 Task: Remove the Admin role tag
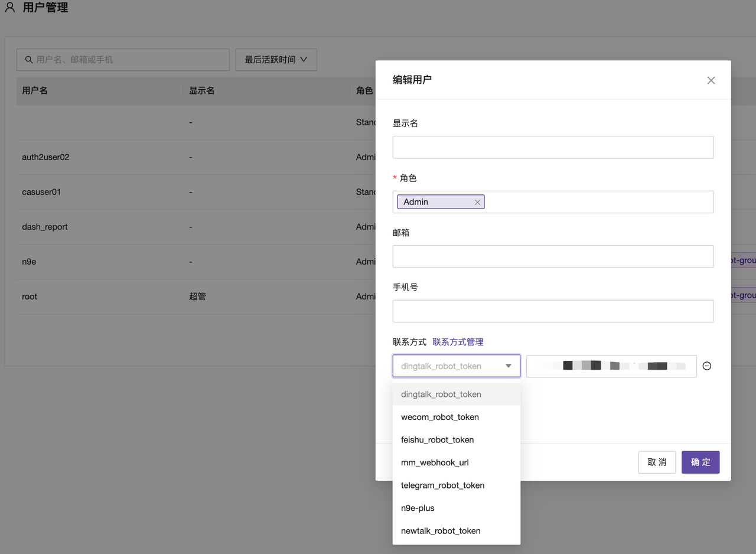477,202
